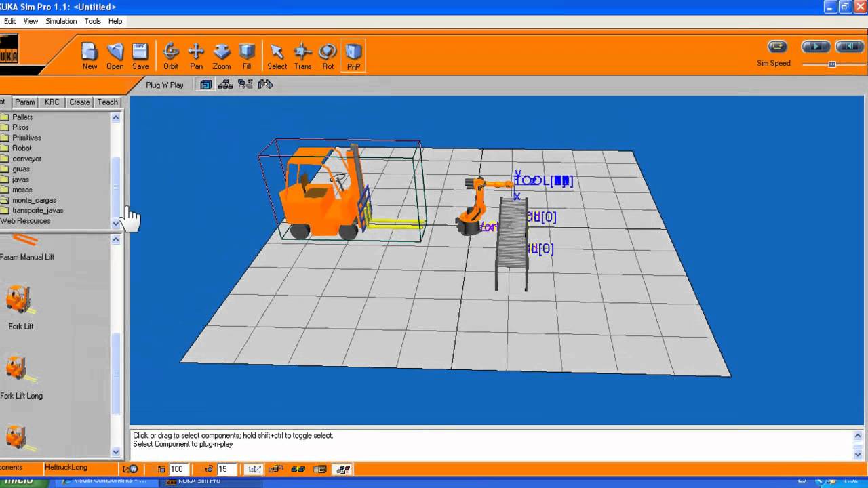Image resolution: width=868 pixels, height=488 pixels.
Task: Click the robot cell icon in the status bar
Action: (x=276, y=469)
